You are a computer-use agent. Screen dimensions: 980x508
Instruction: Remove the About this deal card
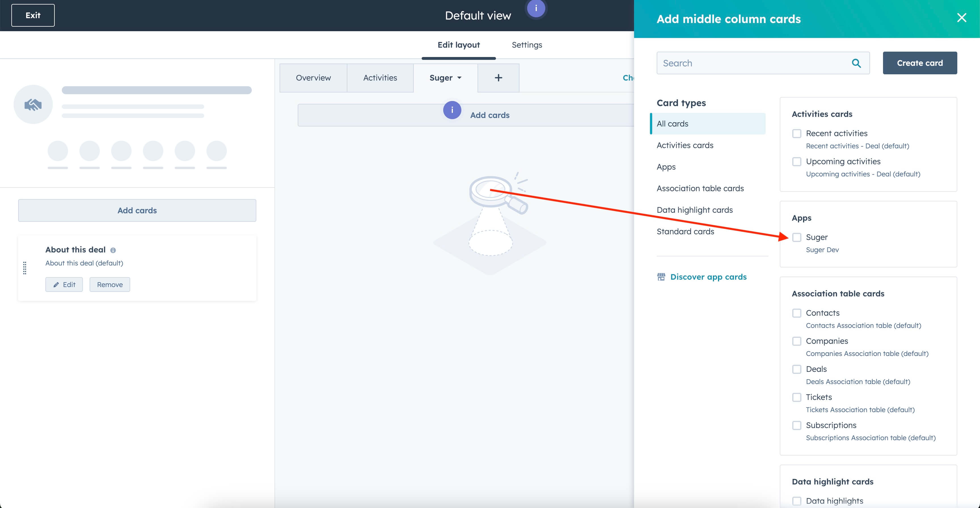(x=109, y=284)
